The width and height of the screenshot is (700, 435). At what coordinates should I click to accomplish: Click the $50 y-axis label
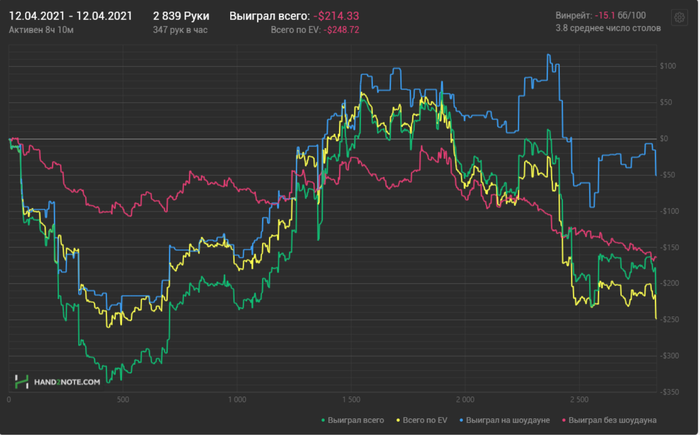[666, 102]
